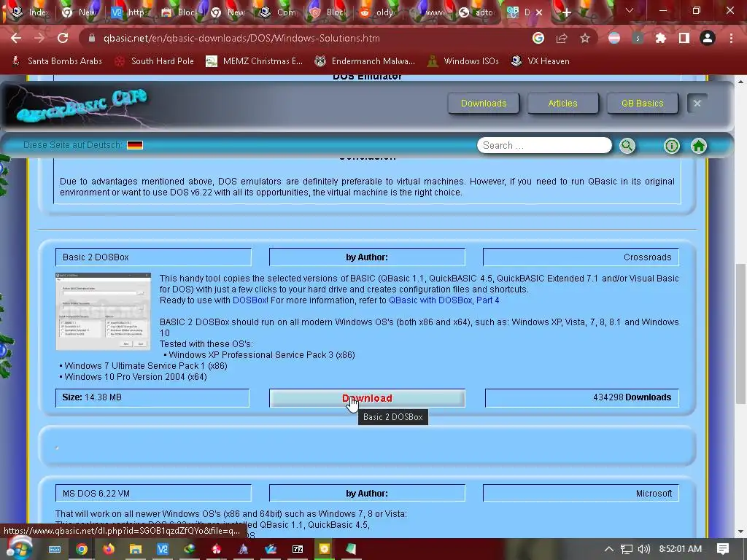Click the green info icon

coord(672,146)
